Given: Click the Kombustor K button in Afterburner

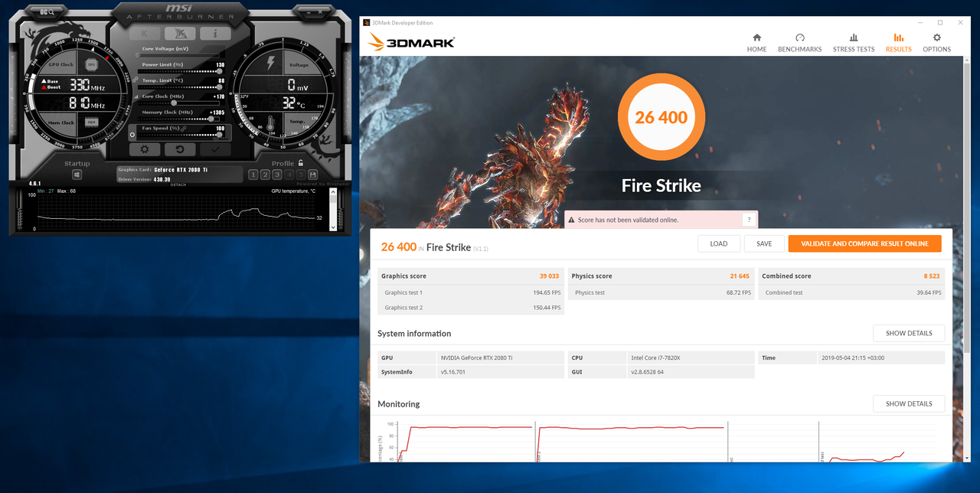Looking at the screenshot, I should [145, 34].
